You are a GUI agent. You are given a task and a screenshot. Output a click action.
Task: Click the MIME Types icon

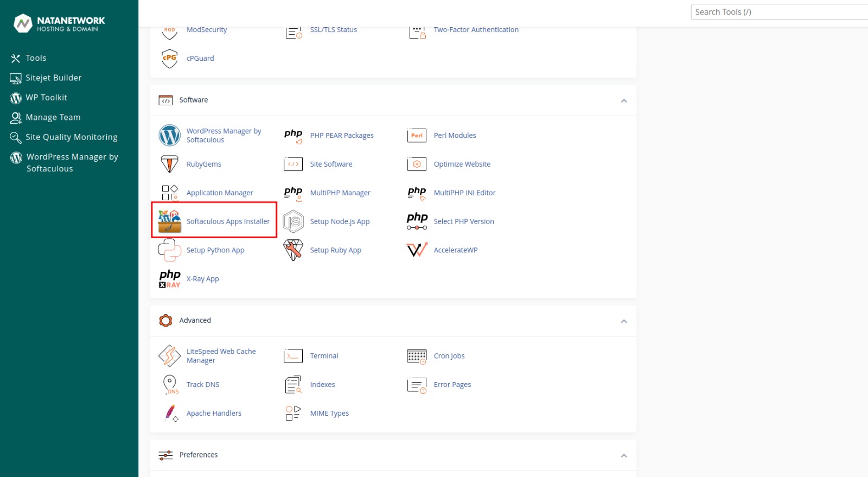tap(293, 413)
